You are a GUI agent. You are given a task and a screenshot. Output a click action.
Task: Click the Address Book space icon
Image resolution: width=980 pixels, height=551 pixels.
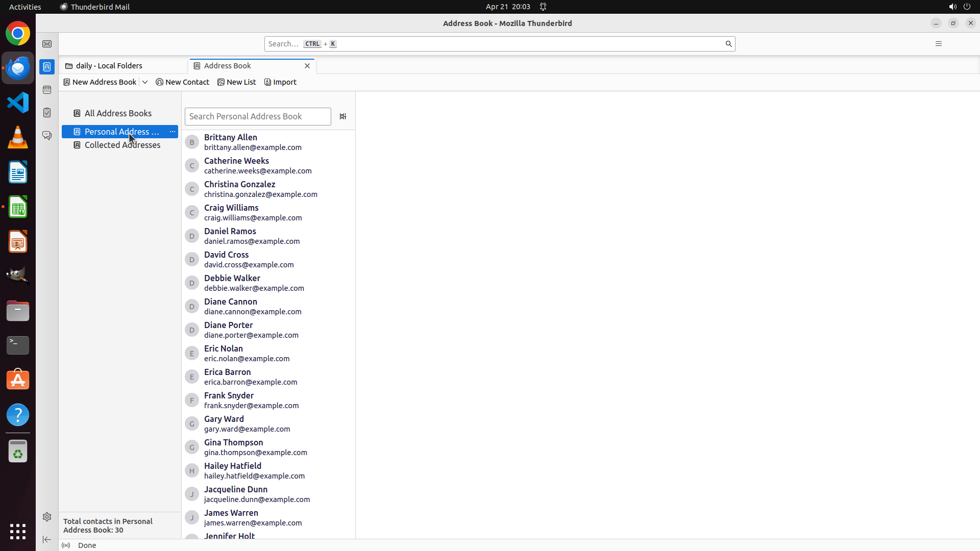click(47, 67)
